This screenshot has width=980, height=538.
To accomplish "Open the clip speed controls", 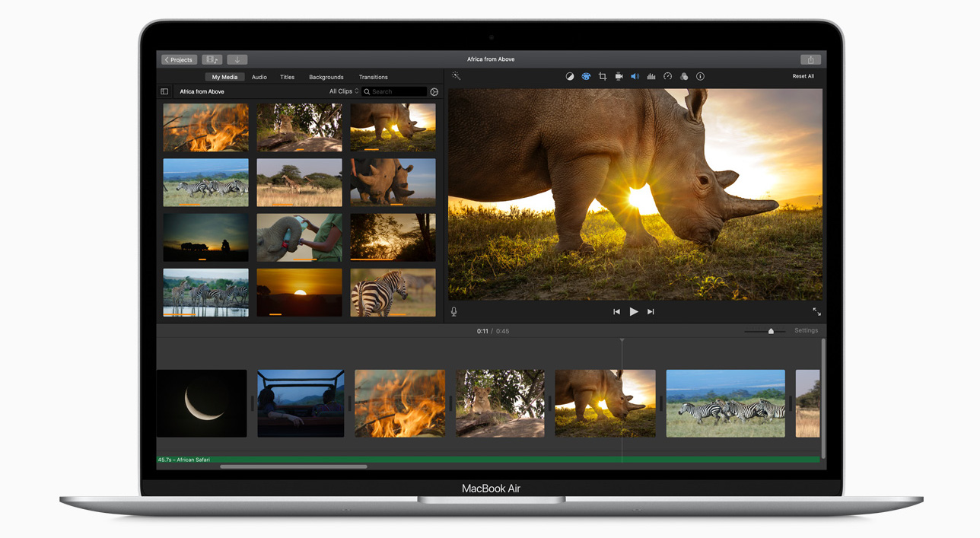I will pyautogui.click(x=667, y=76).
